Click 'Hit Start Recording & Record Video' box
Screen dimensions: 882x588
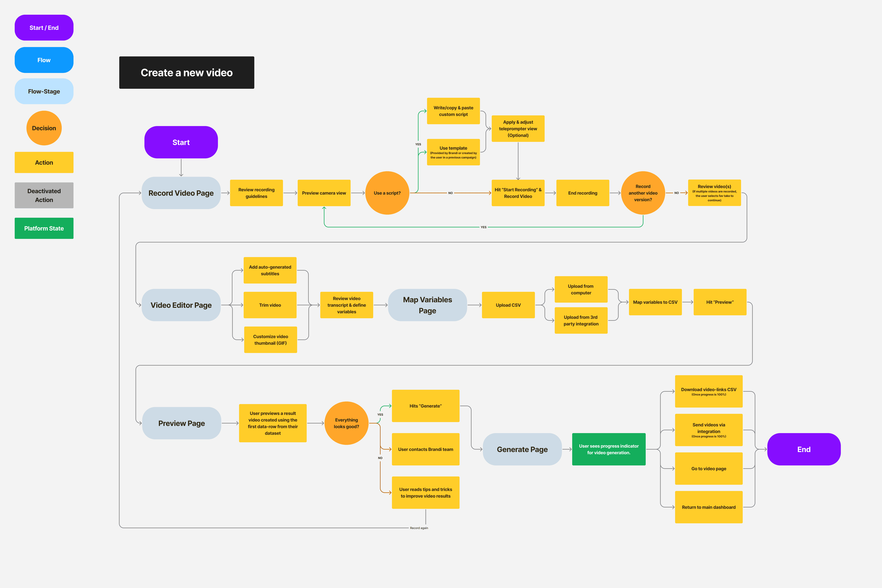click(x=518, y=193)
